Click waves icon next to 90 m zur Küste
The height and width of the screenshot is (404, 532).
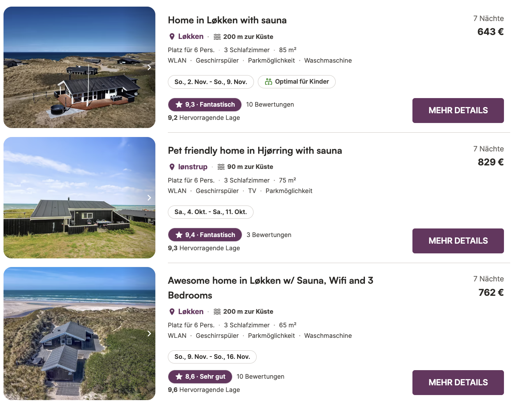pos(221,167)
